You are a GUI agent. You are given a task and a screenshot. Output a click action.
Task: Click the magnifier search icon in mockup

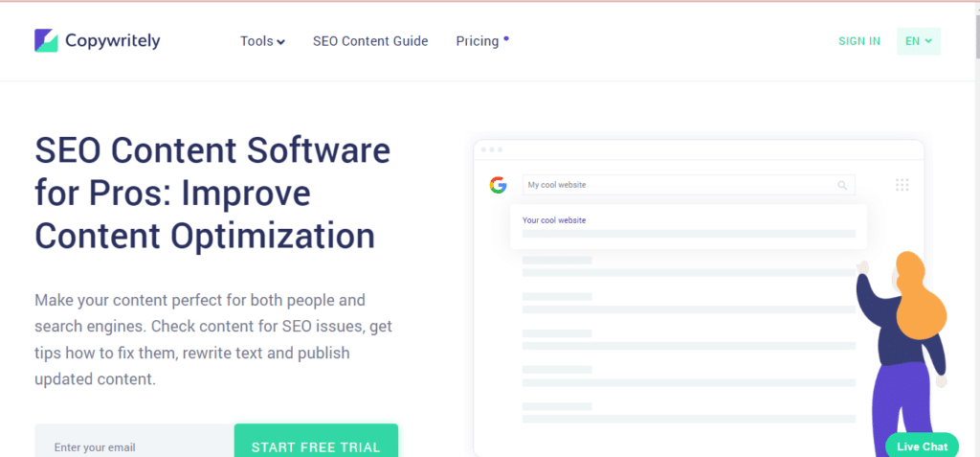point(842,185)
